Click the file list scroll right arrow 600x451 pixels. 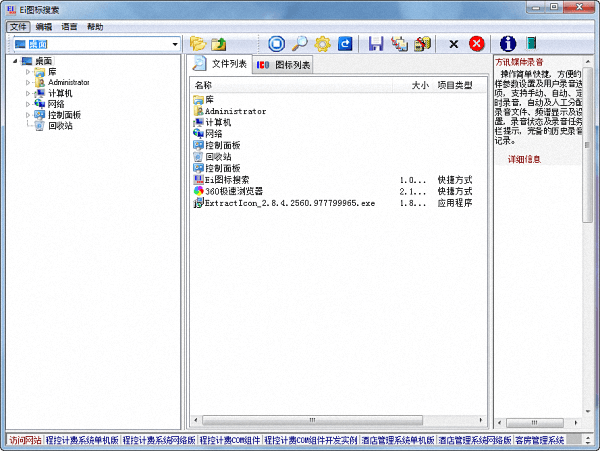click(x=481, y=420)
